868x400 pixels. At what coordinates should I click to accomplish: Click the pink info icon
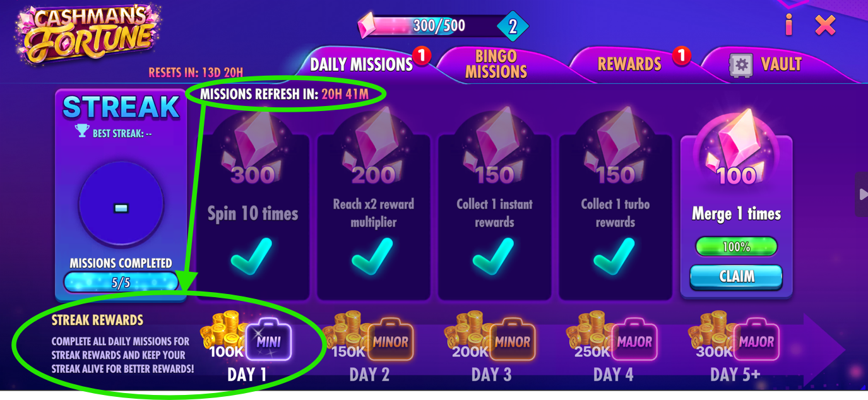788,25
